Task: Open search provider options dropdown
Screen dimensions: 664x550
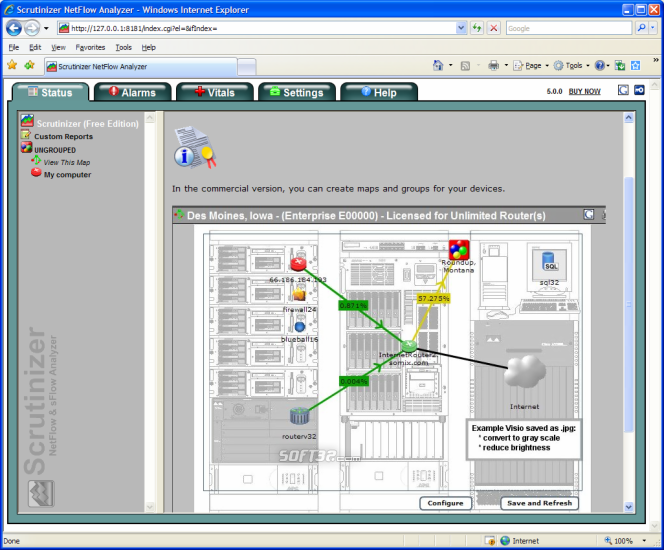Action: pos(653,28)
